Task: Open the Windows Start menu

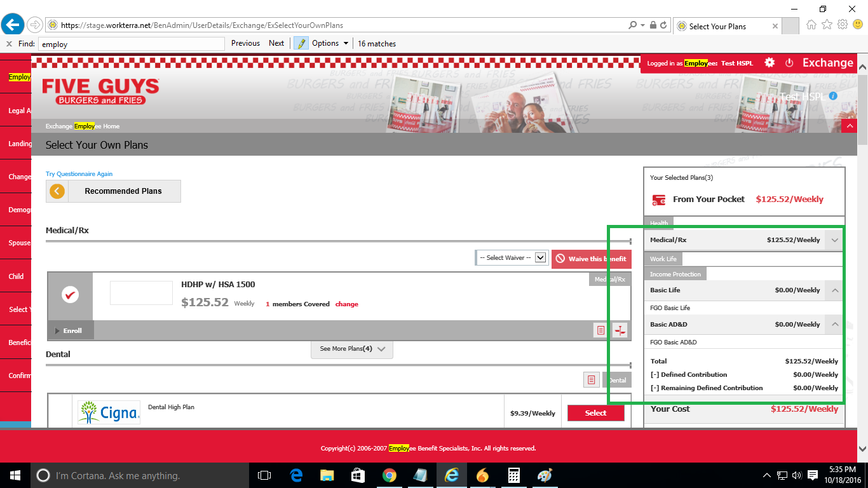Action: click(x=15, y=475)
